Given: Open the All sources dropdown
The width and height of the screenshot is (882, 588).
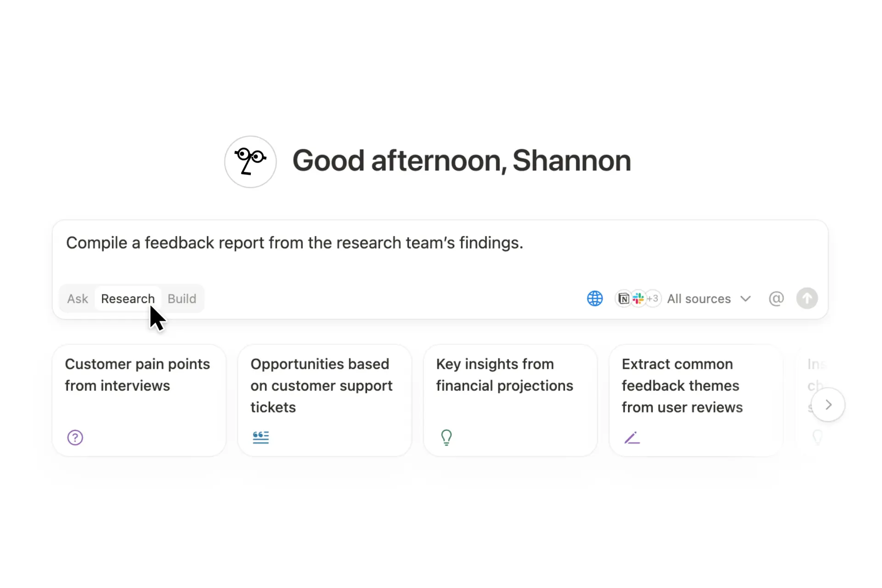Looking at the screenshot, I should point(699,299).
